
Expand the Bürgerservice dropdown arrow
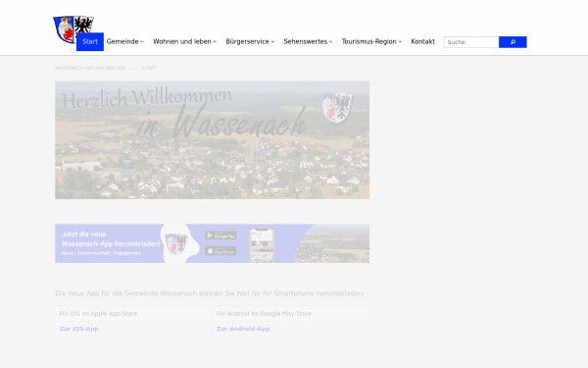(272, 42)
